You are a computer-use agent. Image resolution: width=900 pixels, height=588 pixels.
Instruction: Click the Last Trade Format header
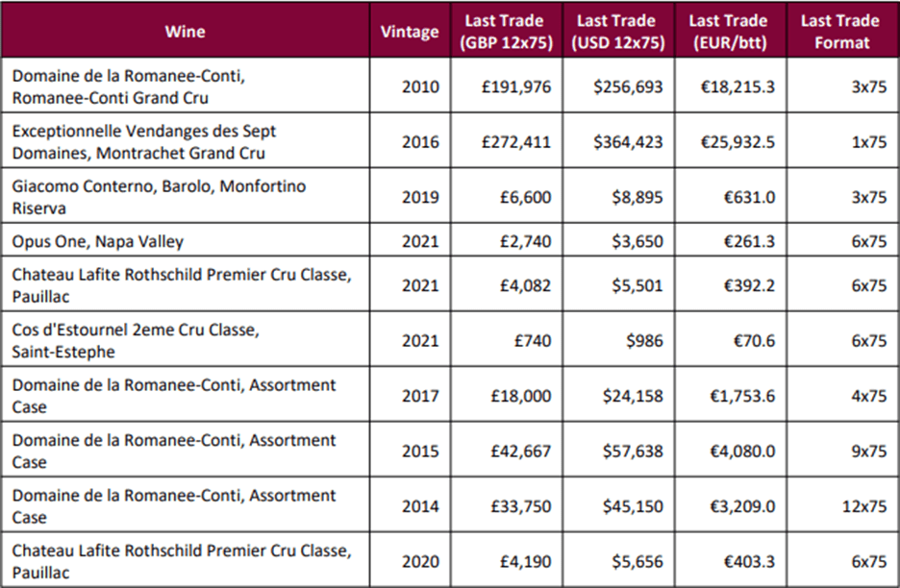[x=839, y=31]
